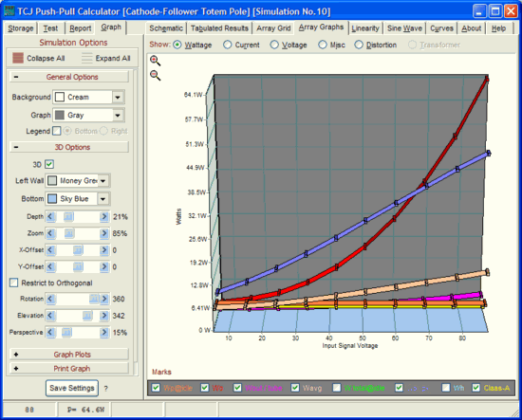522x420 pixels.
Task: Click X-Offset left arrow
Action: (50, 250)
